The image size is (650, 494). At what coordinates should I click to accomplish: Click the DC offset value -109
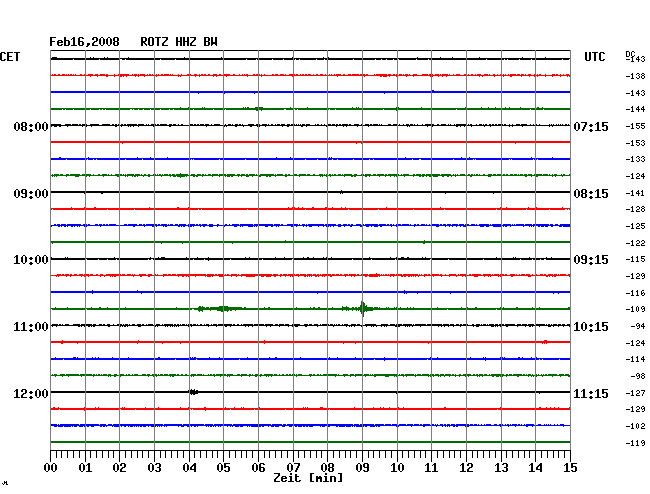tap(635, 309)
